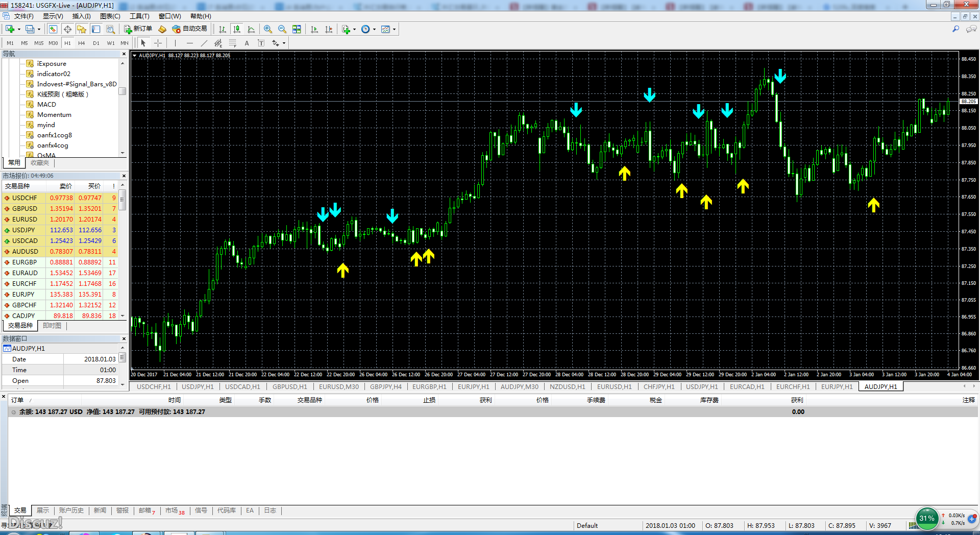The width and height of the screenshot is (980, 535).
Task: Click the 31% green circle widget
Action: (x=927, y=518)
